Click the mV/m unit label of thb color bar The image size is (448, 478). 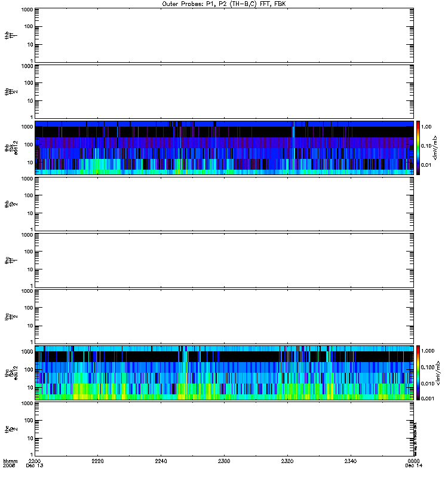435,148
